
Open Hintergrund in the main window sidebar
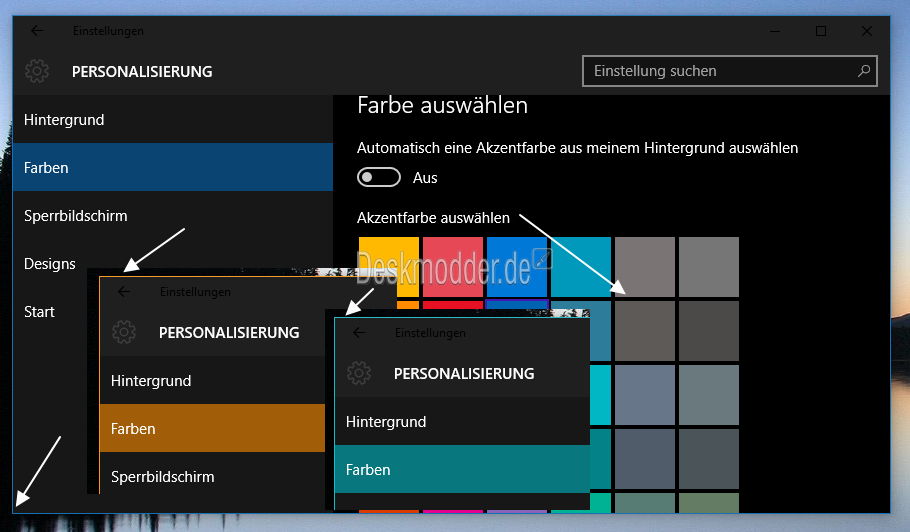(x=173, y=120)
